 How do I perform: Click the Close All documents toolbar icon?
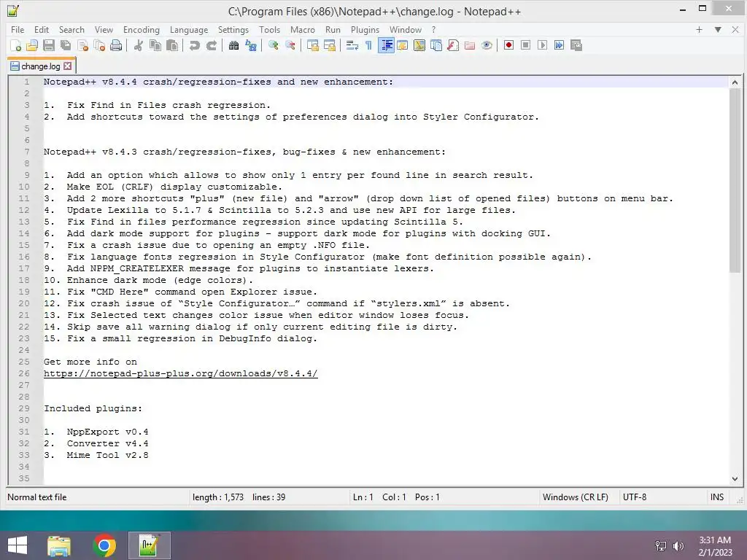[x=99, y=45]
